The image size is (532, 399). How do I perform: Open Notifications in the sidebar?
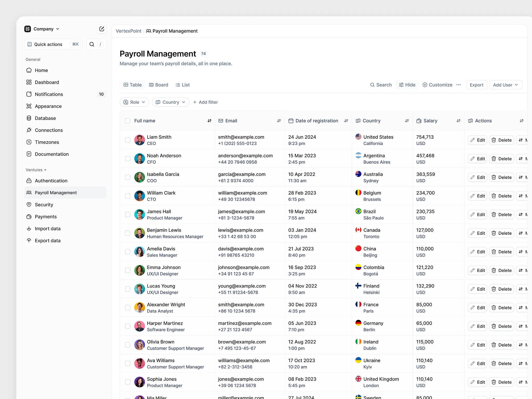65,94
